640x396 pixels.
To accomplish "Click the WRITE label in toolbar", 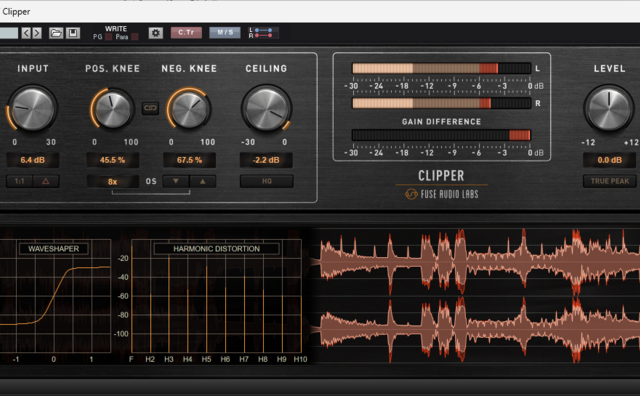I will [116, 29].
